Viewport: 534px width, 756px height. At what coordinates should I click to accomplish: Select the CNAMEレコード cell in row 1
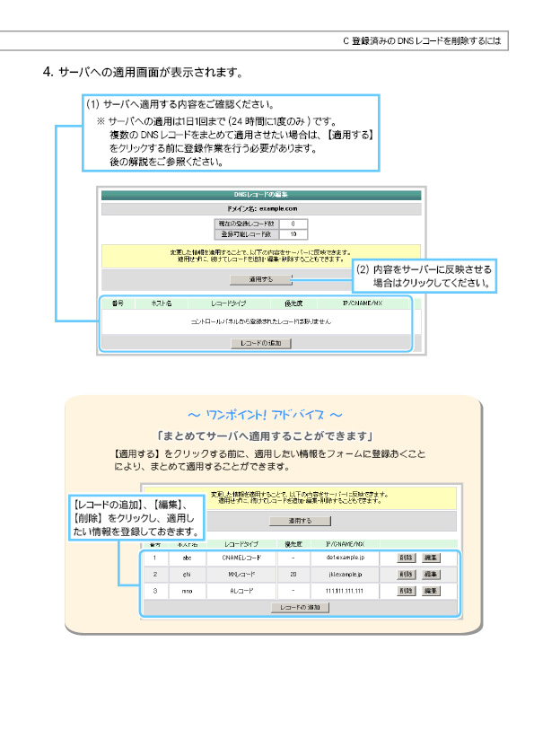[x=241, y=558]
